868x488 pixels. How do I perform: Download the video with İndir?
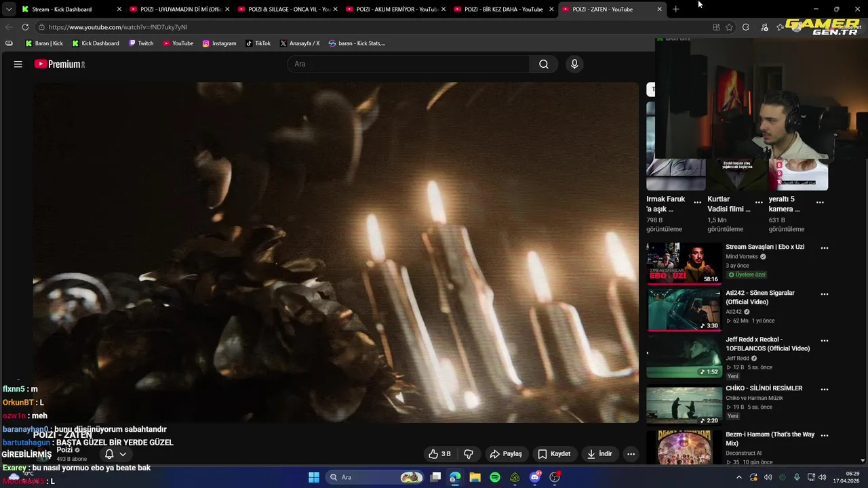coord(599,454)
